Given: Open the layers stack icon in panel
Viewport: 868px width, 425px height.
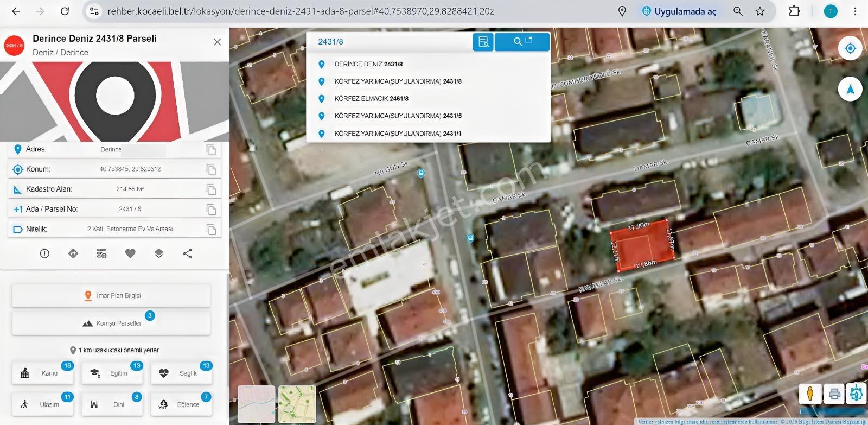Looking at the screenshot, I should (159, 253).
